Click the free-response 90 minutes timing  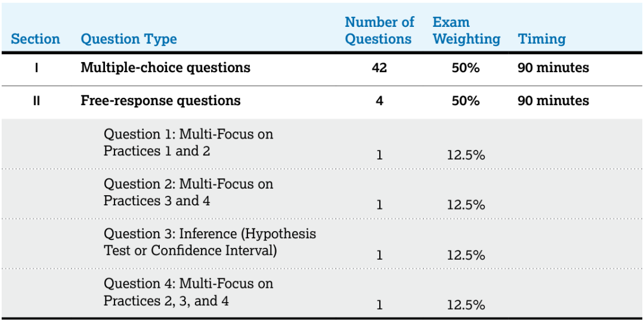[553, 101]
